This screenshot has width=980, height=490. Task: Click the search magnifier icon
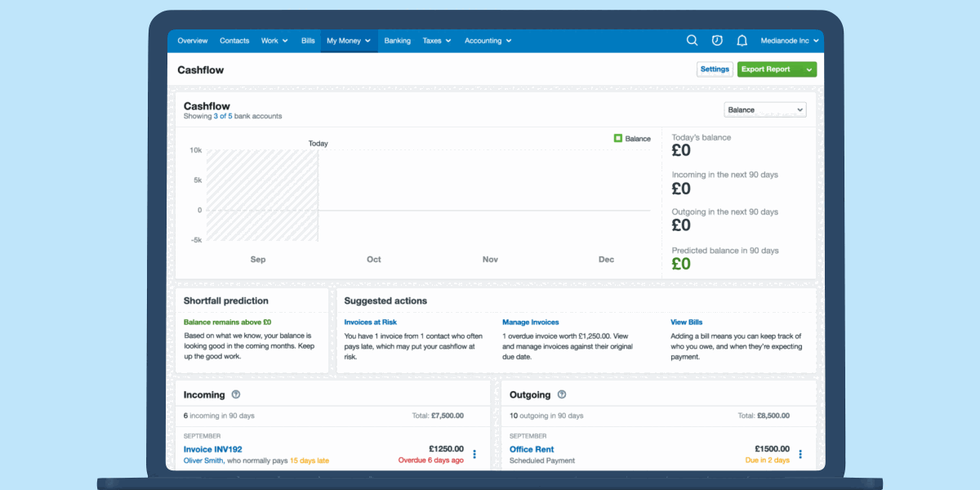click(x=692, y=40)
